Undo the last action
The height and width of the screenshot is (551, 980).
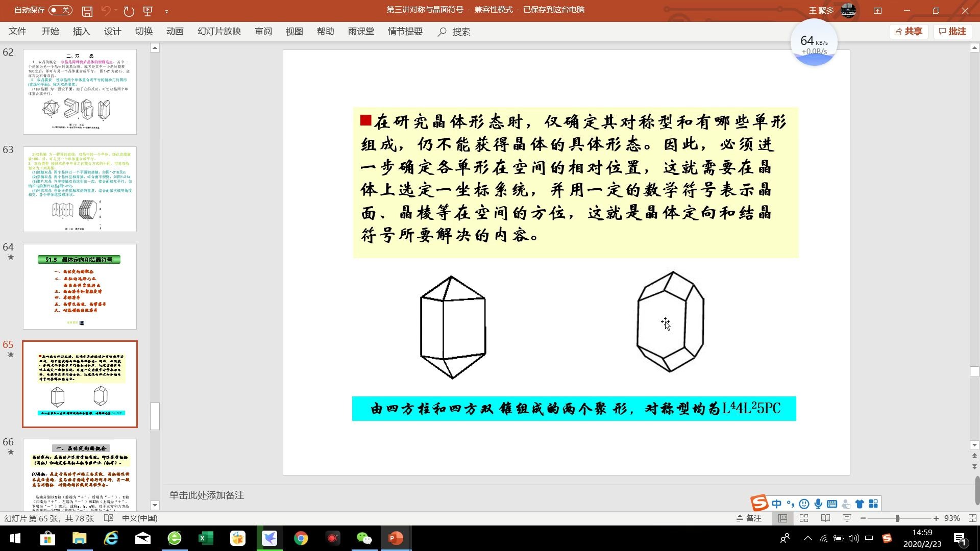pos(106,11)
